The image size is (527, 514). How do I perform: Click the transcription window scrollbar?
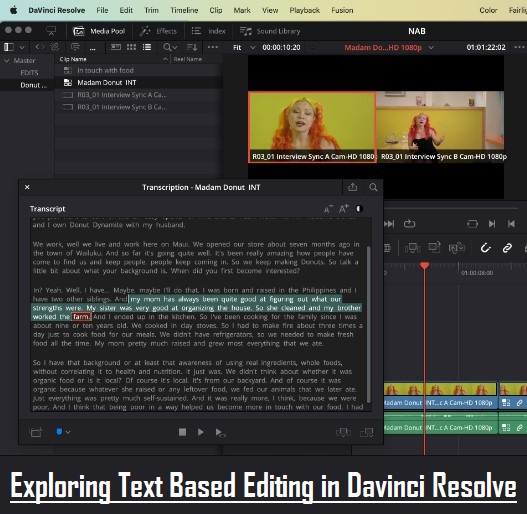[x=369, y=323]
